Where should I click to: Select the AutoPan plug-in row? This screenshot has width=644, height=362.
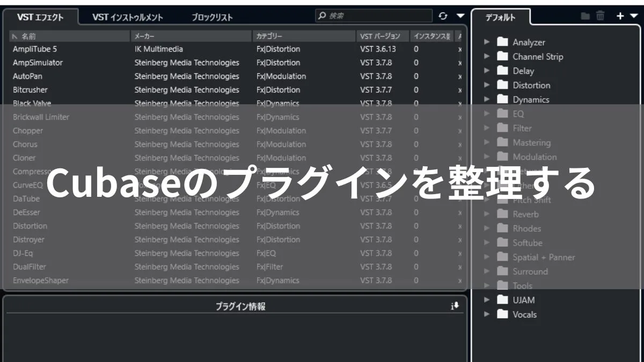[236, 76]
